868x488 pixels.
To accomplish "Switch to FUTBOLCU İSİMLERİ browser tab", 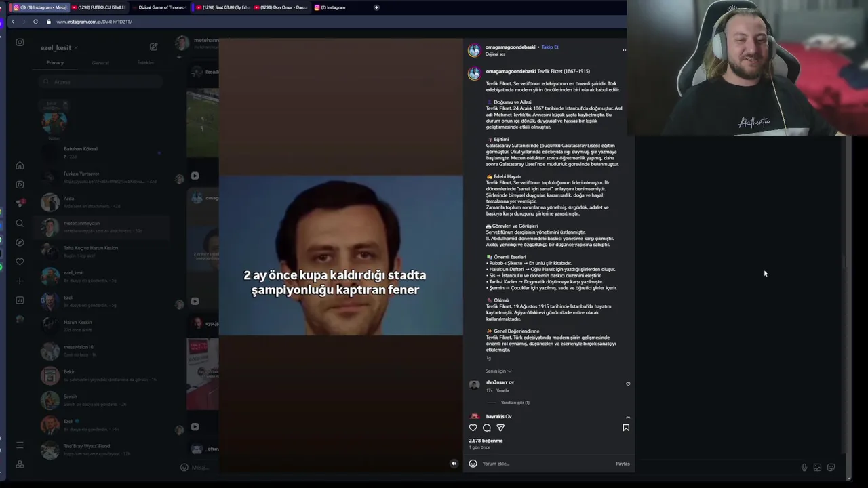I will point(98,7).
